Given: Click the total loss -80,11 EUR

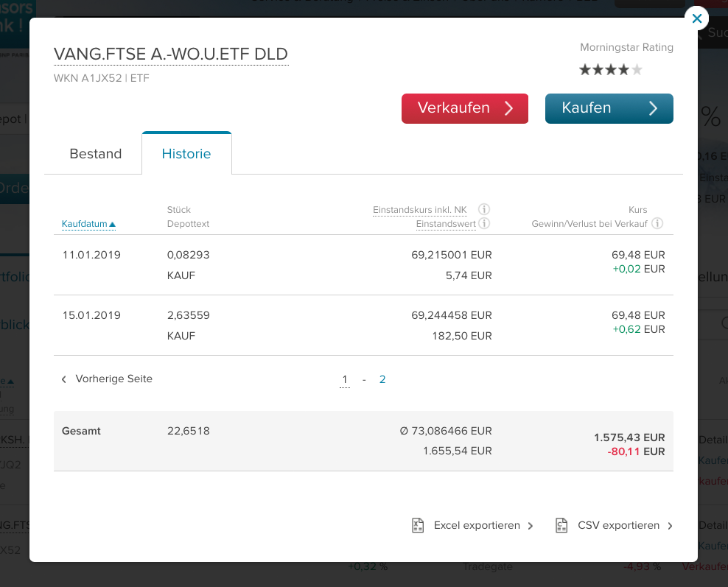Looking at the screenshot, I should [x=636, y=451].
